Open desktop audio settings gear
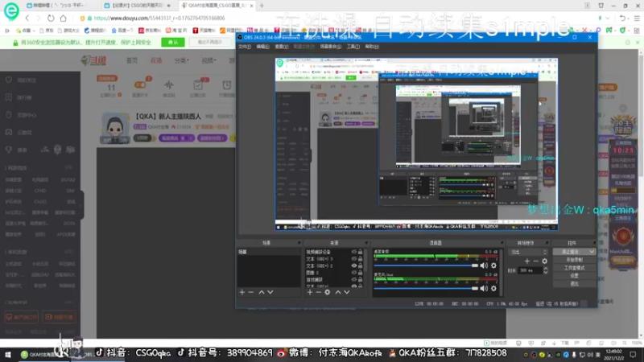This screenshot has width=644, height=362. (493, 265)
